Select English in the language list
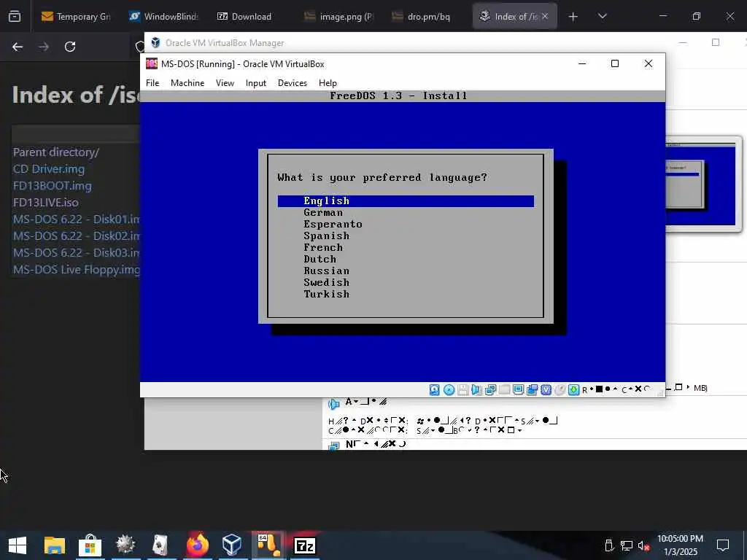Image resolution: width=747 pixels, height=560 pixels. pyautogui.click(x=406, y=201)
